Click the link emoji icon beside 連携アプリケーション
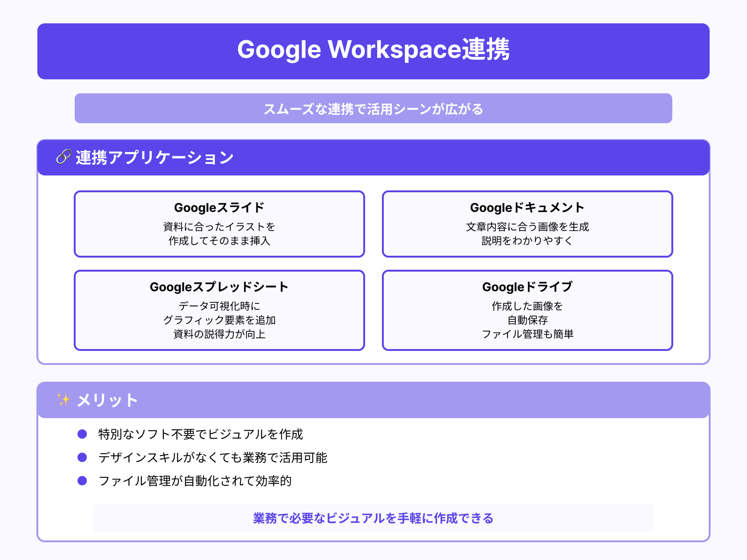747x560 pixels. coord(63,158)
